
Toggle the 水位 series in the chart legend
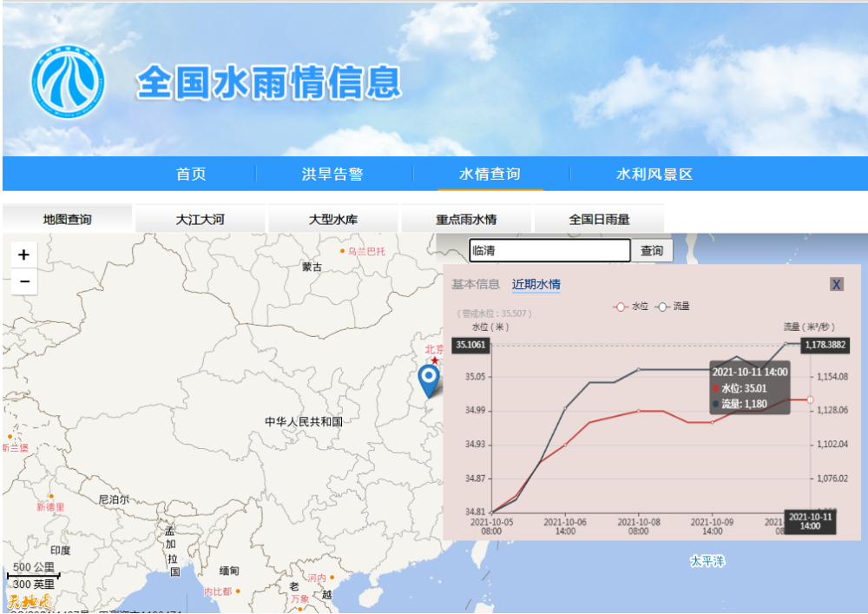(632, 306)
